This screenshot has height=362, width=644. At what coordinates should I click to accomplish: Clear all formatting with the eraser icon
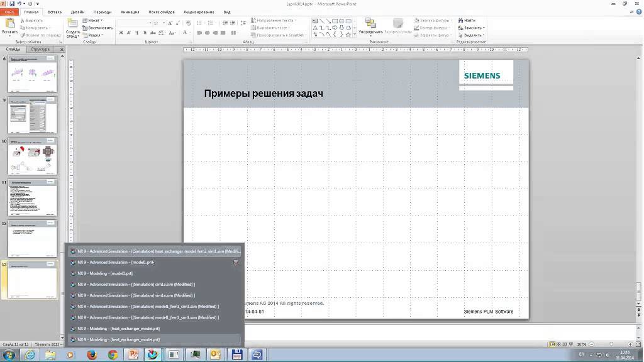[189, 23]
